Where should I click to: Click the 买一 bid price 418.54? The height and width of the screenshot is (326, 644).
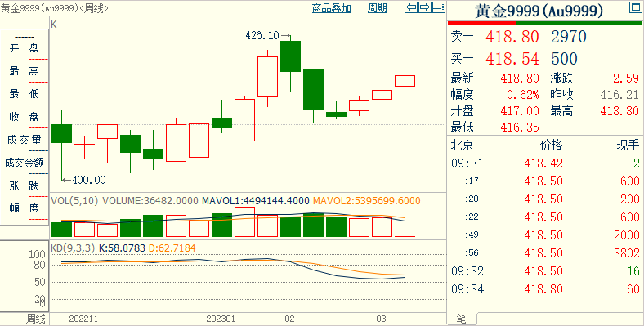point(512,59)
